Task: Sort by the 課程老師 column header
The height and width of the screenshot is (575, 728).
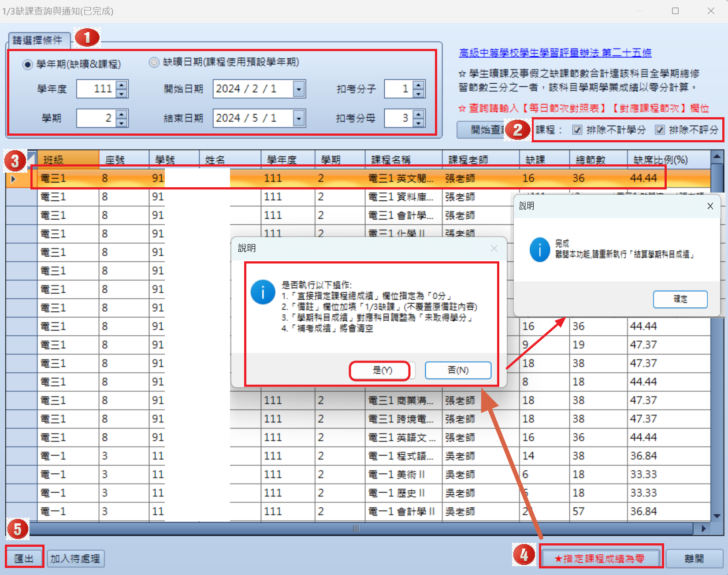Action: pyautogui.click(x=481, y=160)
